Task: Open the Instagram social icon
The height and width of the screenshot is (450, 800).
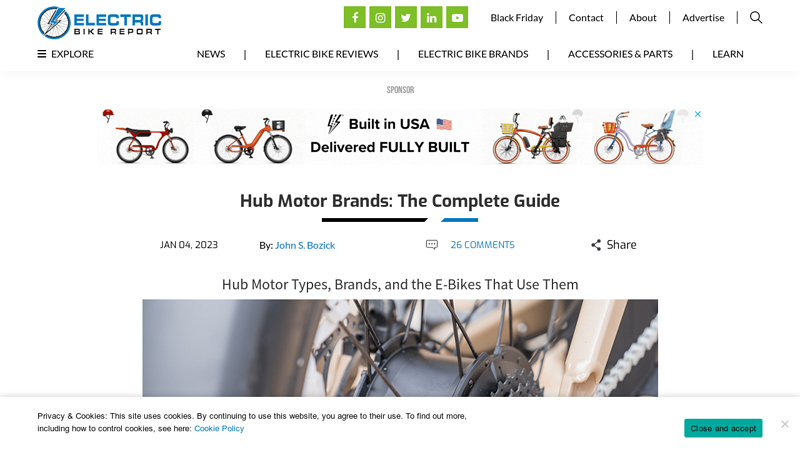Action: coord(380,17)
